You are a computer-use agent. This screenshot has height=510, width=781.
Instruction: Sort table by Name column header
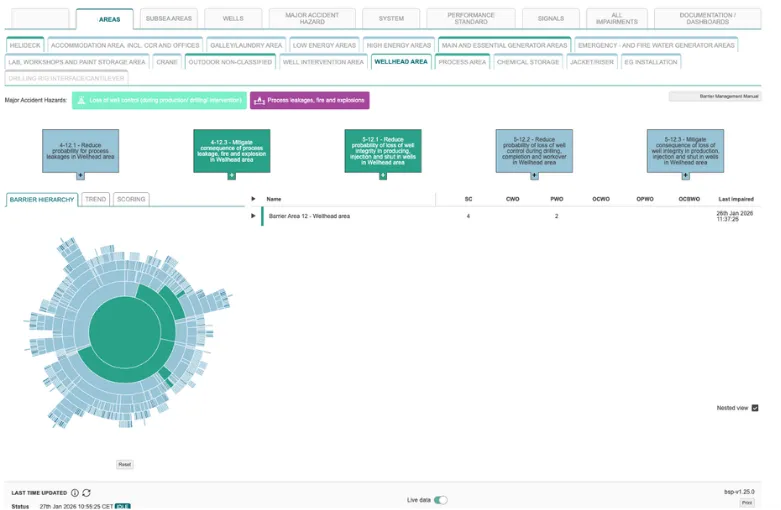click(x=273, y=199)
